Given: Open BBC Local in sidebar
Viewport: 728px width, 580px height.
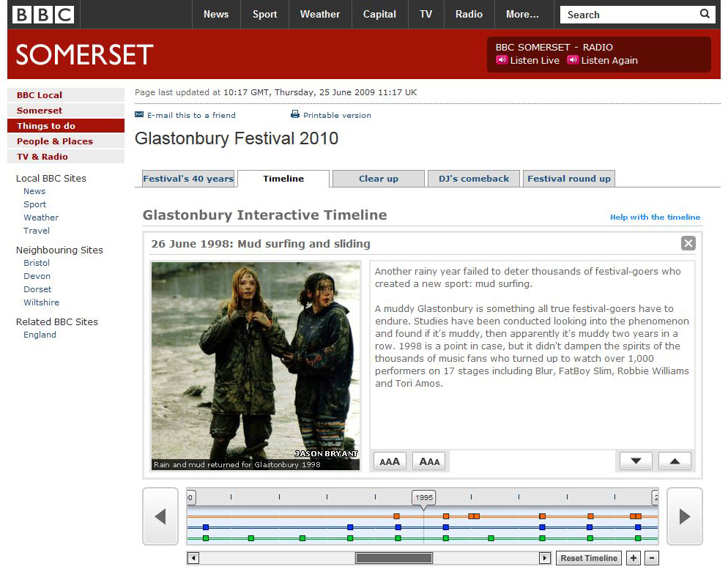Looking at the screenshot, I should click(66, 94).
